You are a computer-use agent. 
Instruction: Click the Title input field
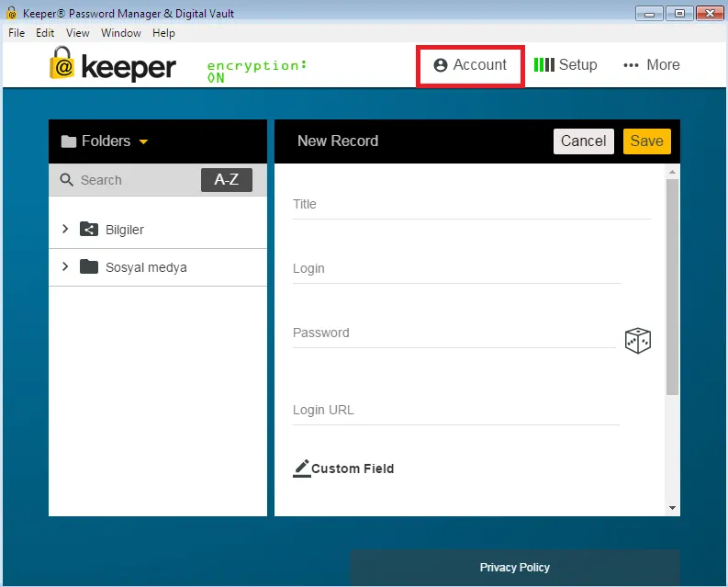click(471, 205)
